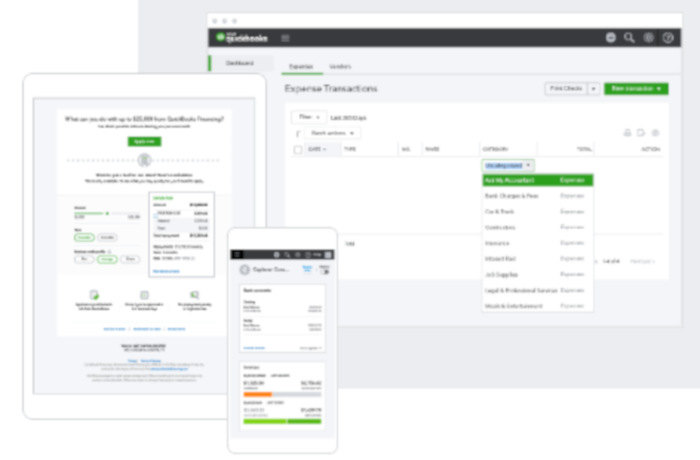This screenshot has height=460, width=700.
Task: Choose Meals & Entertainment category
Action: [x=538, y=306]
